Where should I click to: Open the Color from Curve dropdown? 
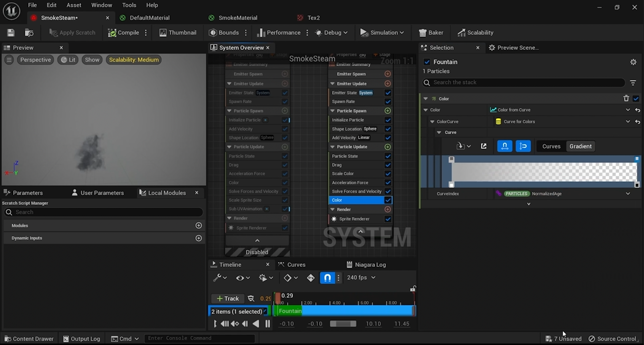[x=628, y=110]
